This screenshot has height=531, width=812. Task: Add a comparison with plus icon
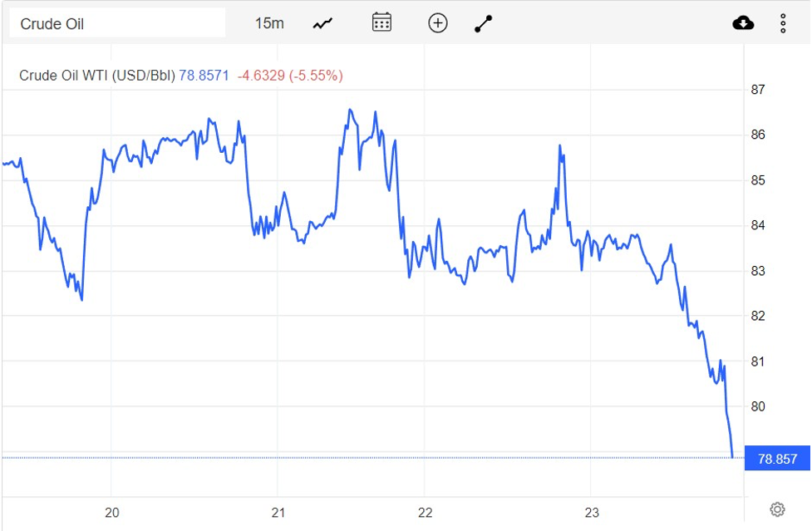tap(438, 23)
